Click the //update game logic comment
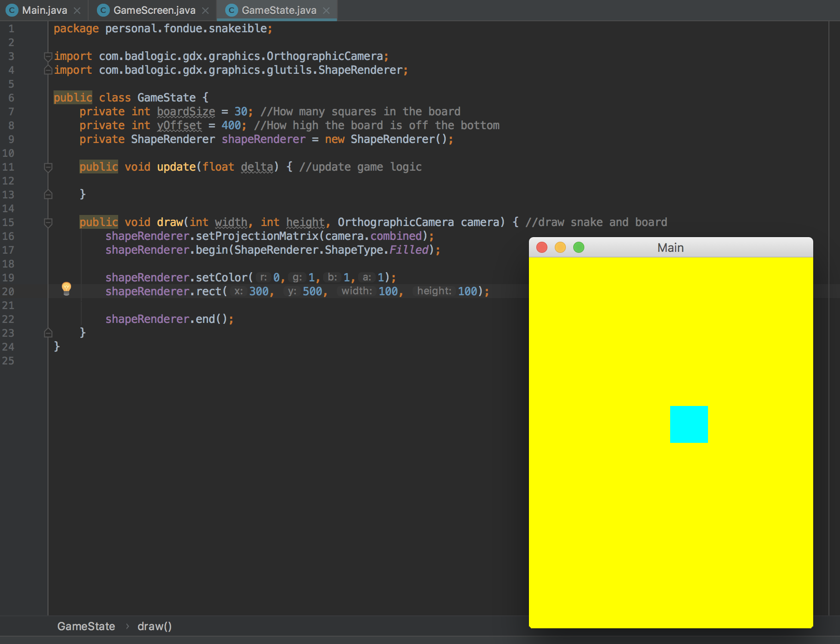This screenshot has width=840, height=644. [x=360, y=167]
